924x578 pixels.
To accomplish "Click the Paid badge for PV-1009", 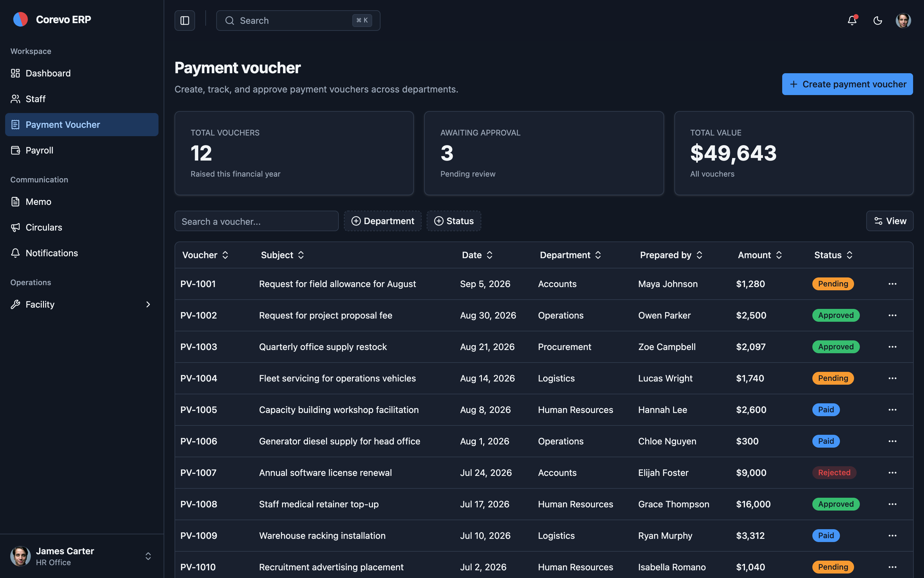I will (826, 536).
